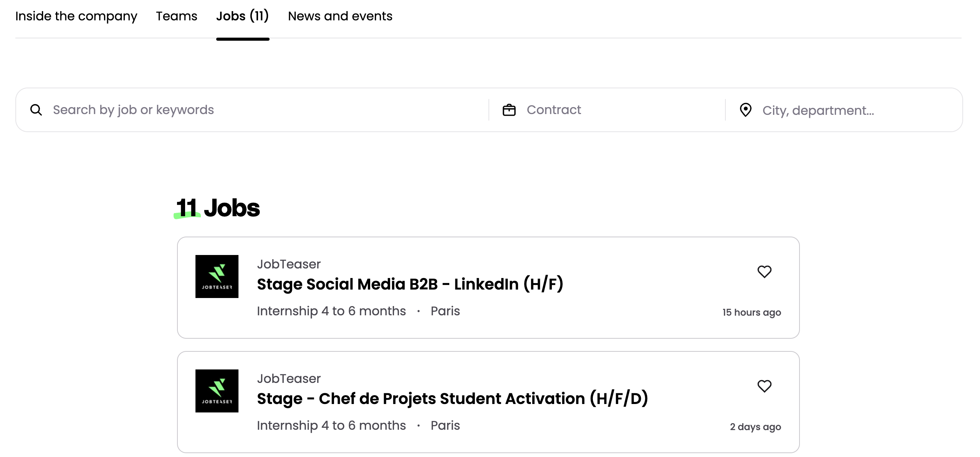Open the Teams tab
980x457 pixels.
[x=176, y=16]
